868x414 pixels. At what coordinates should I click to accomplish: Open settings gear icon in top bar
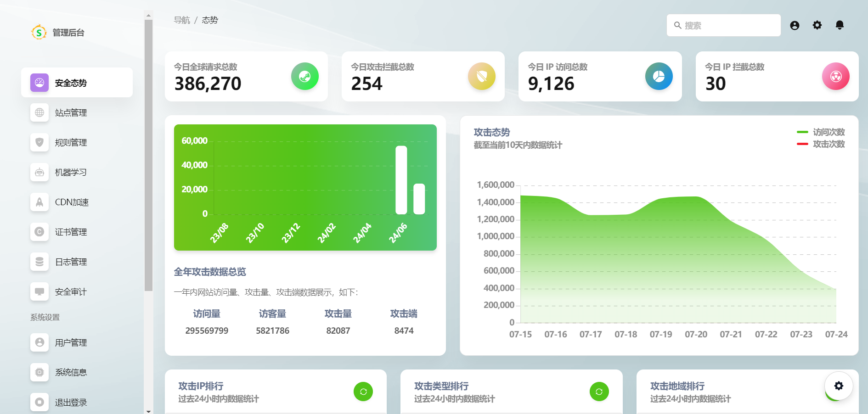coord(817,25)
